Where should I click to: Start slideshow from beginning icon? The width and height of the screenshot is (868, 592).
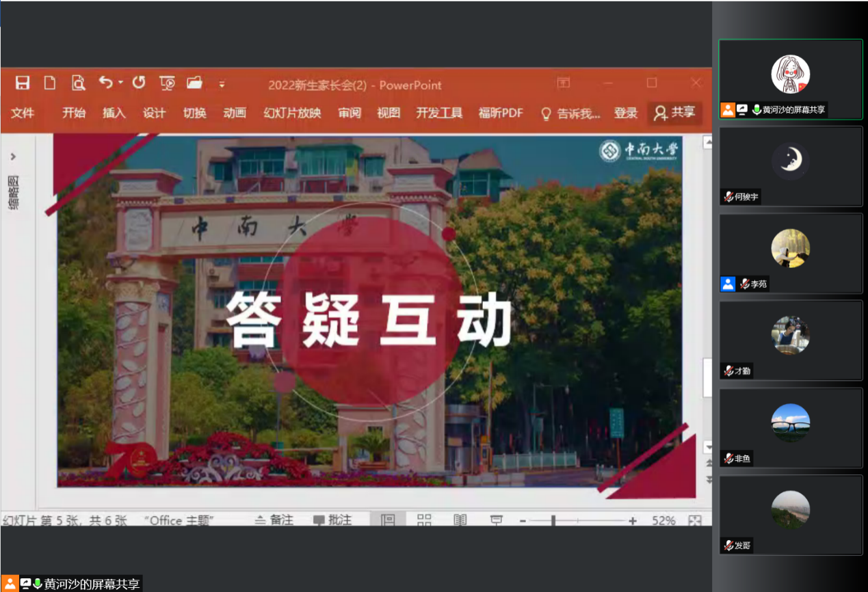point(167,83)
